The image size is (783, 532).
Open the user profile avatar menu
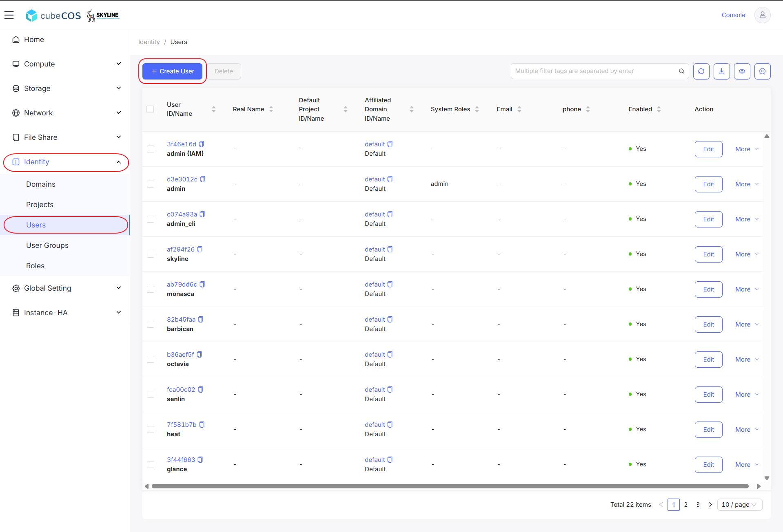point(762,15)
